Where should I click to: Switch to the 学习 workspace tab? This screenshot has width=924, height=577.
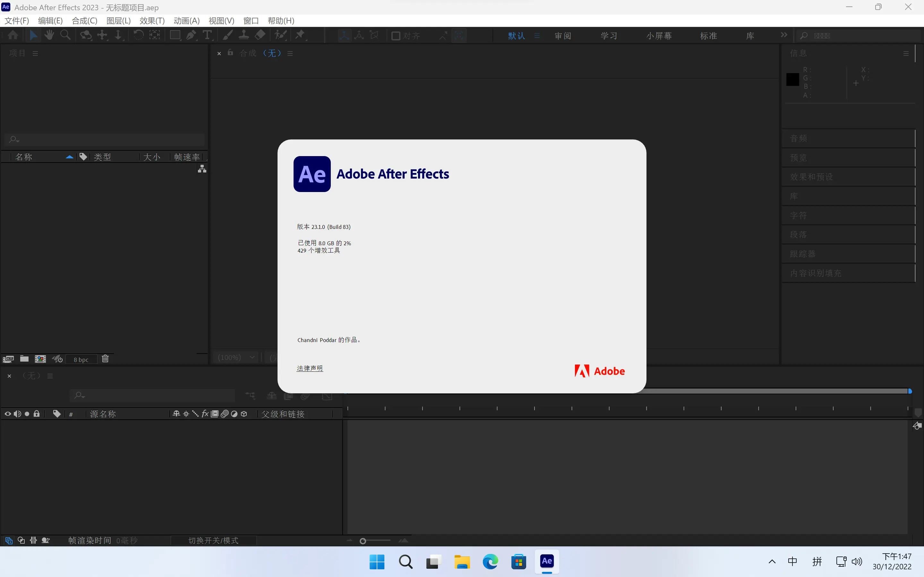click(x=609, y=36)
